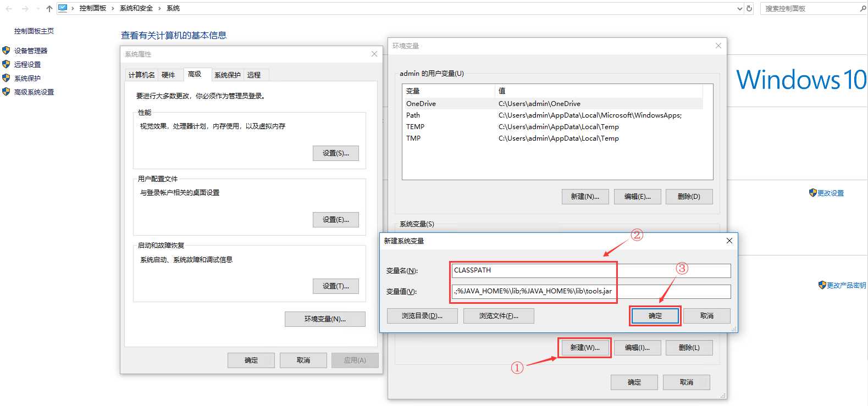
Task: Open startup and recovery 设置(T) button
Action: click(336, 286)
